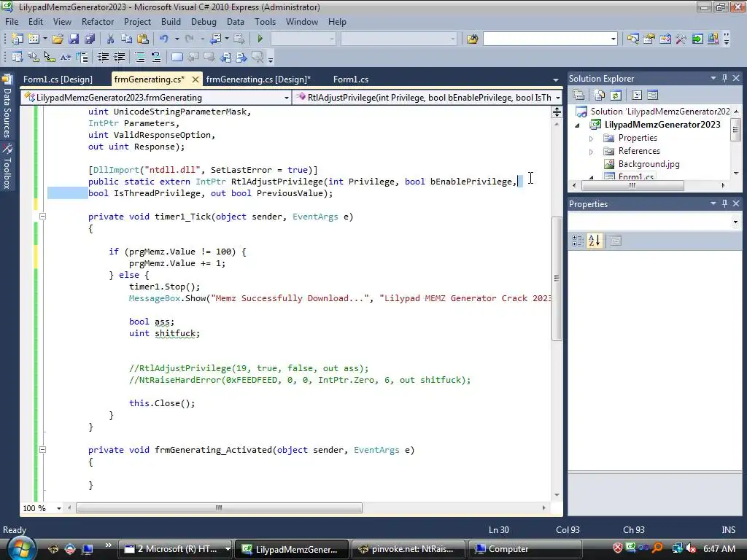The width and height of the screenshot is (747, 560).
Task: Expand the Properties node in Solution Explorer
Action: [591, 138]
